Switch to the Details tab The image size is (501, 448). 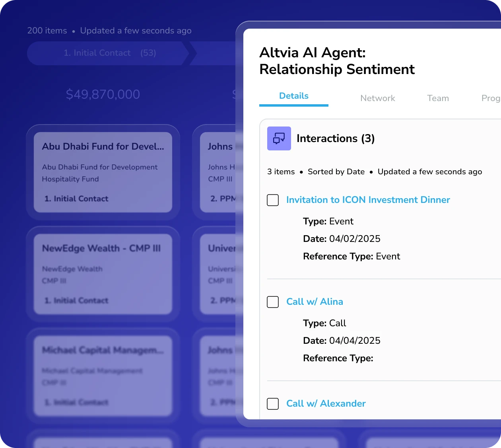(x=293, y=96)
